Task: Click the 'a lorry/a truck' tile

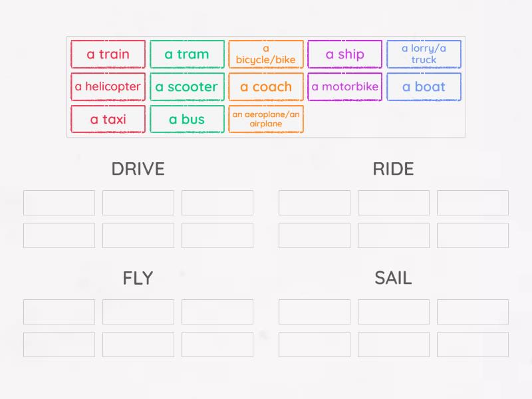Action: pyautogui.click(x=424, y=54)
